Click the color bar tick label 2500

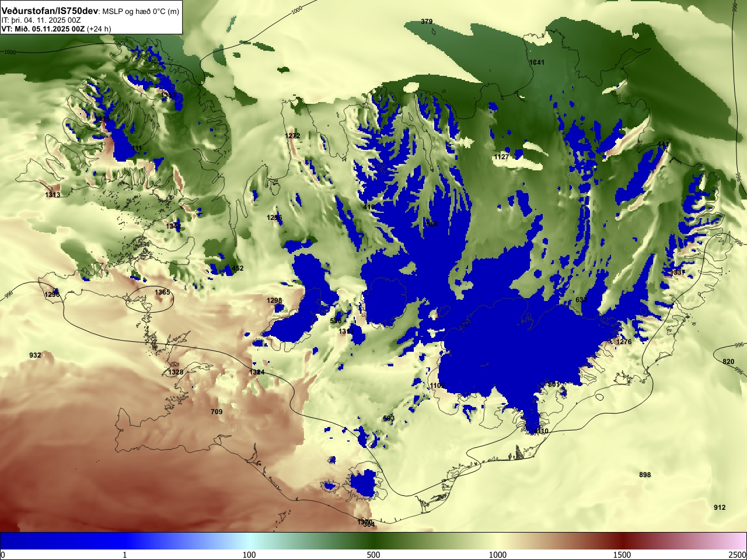pos(737,555)
